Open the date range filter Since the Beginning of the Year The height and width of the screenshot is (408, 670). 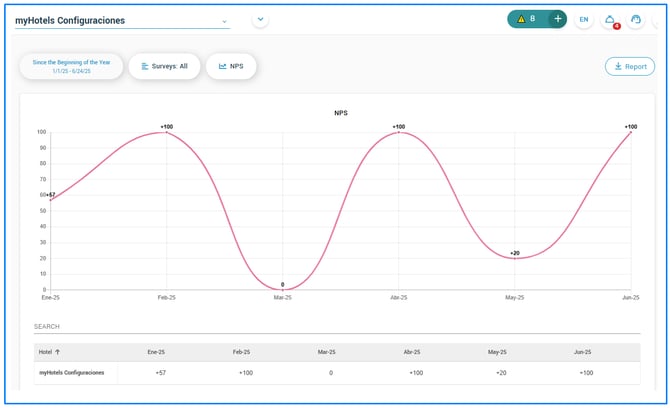[x=71, y=66]
